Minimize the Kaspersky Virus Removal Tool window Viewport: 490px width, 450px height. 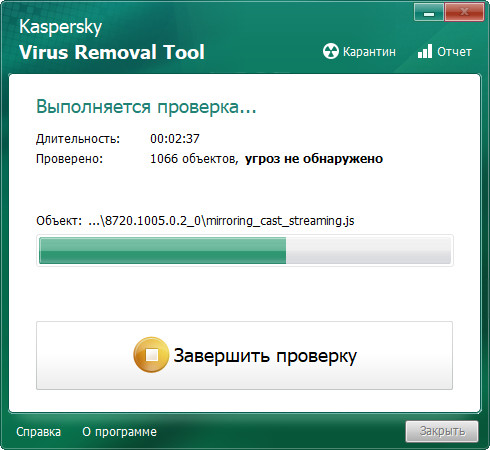coord(429,13)
